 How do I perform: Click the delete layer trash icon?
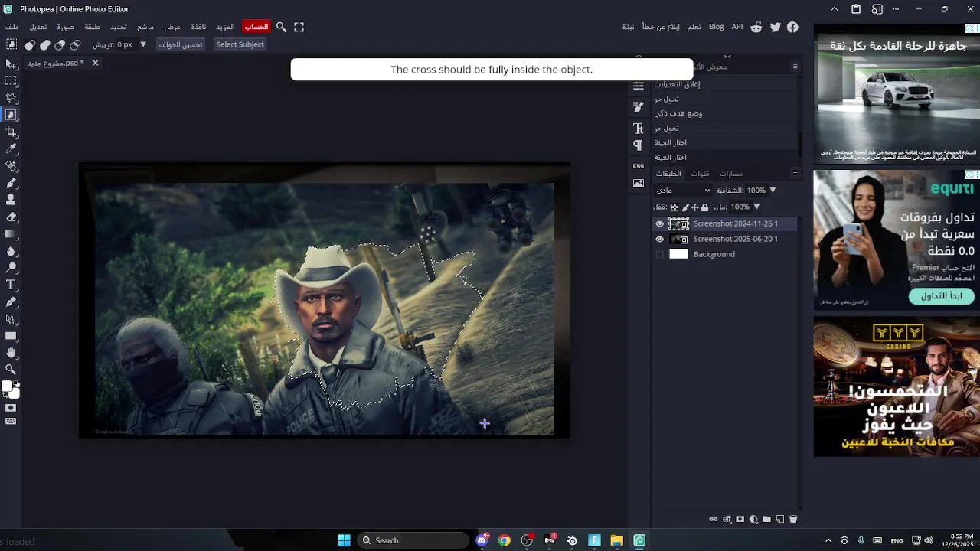pyautogui.click(x=793, y=519)
